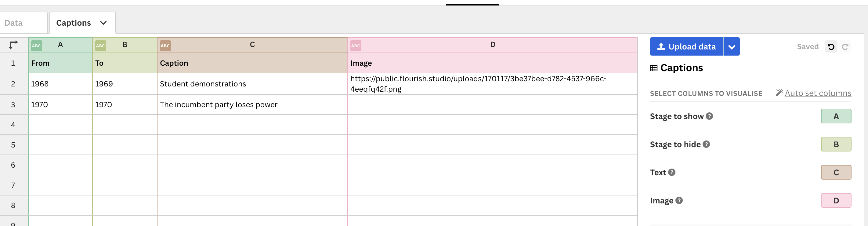
Task: Click the To header cell
Action: tap(125, 63)
